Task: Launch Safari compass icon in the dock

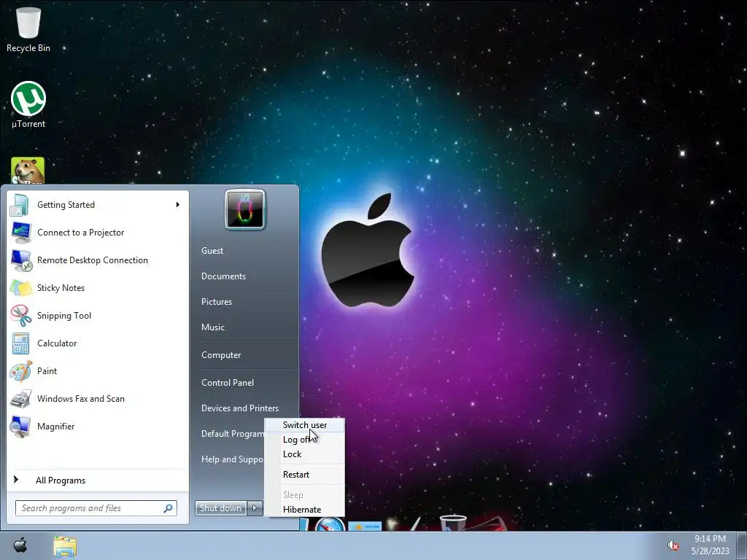Action: (x=330, y=524)
